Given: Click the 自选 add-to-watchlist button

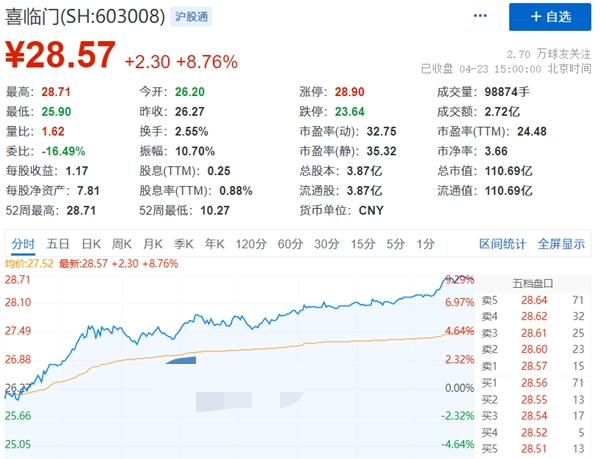Looking at the screenshot, I should click(548, 17).
